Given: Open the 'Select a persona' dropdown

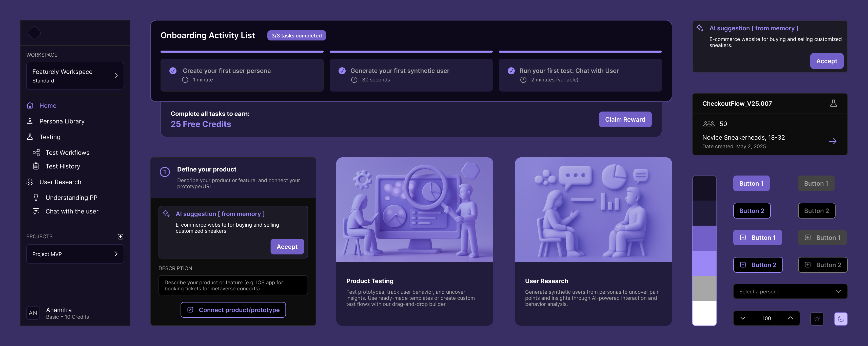Looking at the screenshot, I should click(790, 291).
